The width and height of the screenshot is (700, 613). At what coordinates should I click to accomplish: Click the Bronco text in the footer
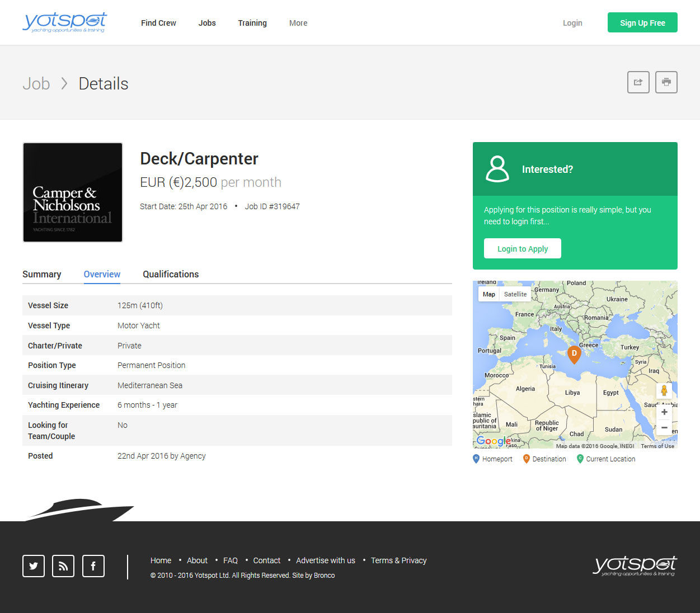(x=324, y=576)
